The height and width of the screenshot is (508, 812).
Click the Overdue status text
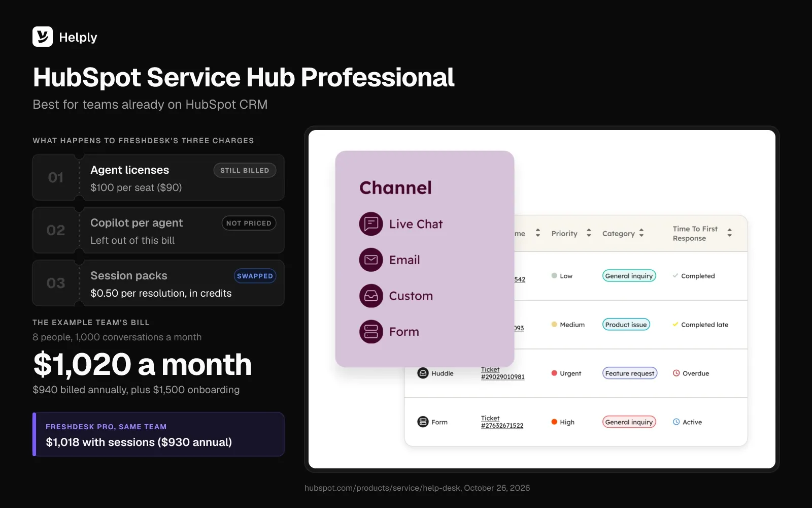pos(696,373)
